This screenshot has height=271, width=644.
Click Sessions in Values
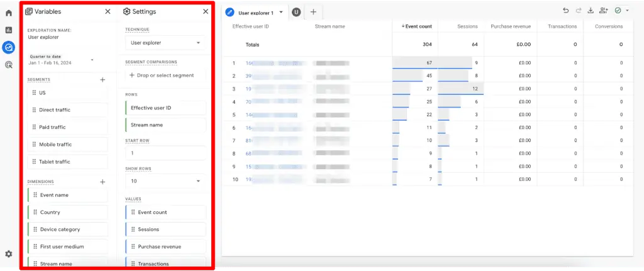click(x=165, y=230)
